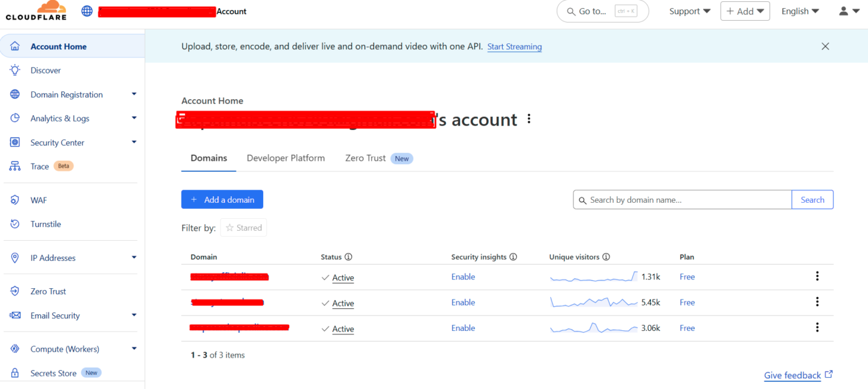Viewport: 868px width, 389px height.
Task: Open the account title three-dot menu
Action: pos(529,119)
